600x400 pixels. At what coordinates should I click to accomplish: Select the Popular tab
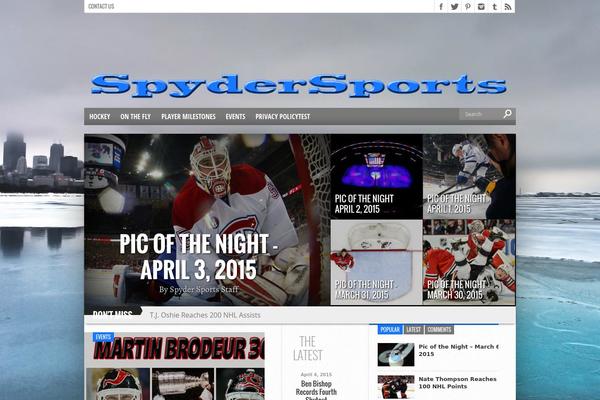390,330
